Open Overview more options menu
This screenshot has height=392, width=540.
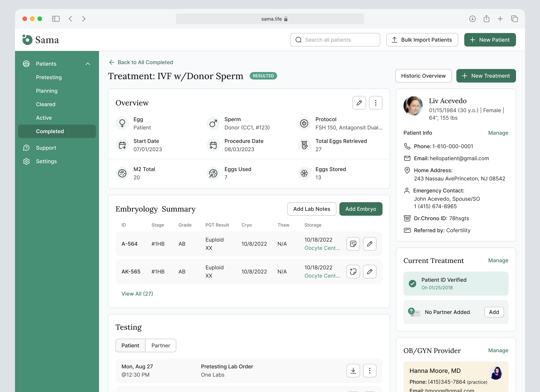376,103
